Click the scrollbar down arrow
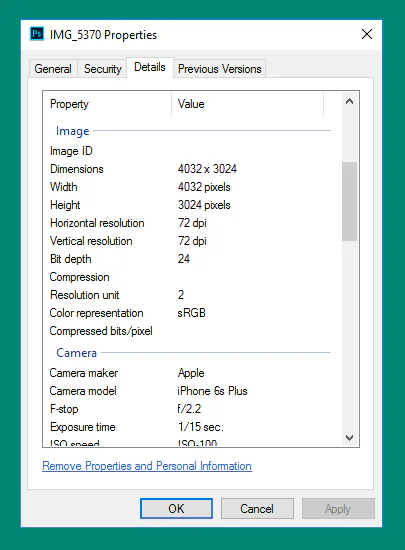The width and height of the screenshot is (405, 550). (349, 438)
